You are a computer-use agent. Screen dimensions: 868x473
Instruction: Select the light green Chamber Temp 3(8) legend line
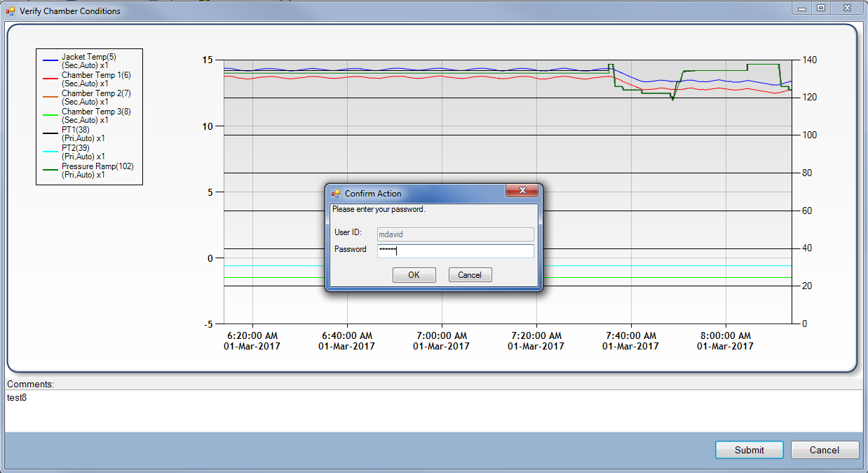[50, 115]
